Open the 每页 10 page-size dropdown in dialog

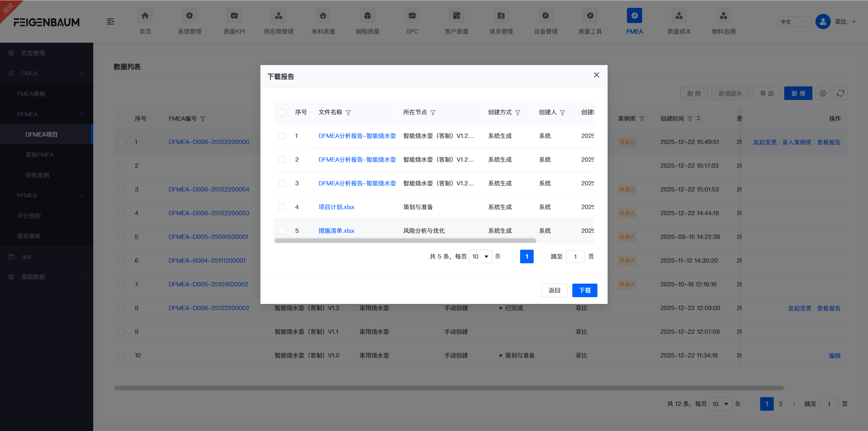click(x=480, y=256)
